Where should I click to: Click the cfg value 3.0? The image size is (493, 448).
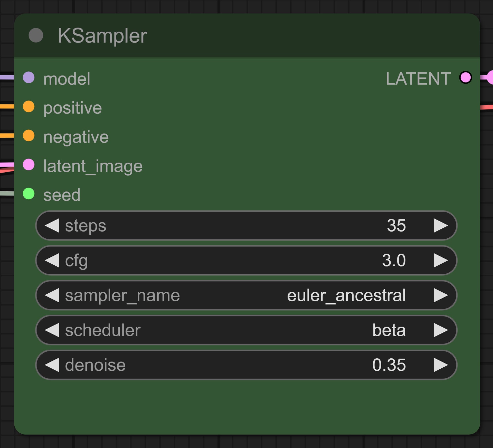click(394, 260)
